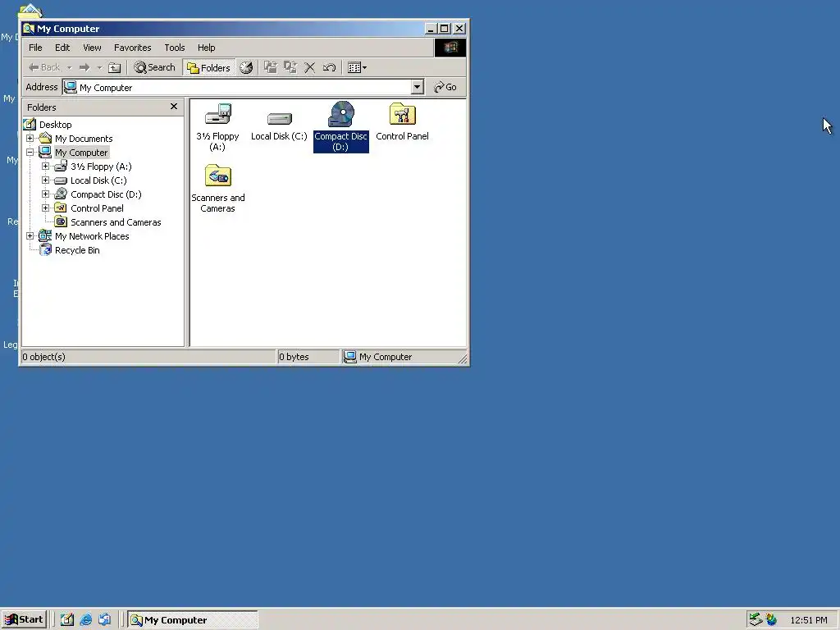Click the '0 bytes' status bar entry

click(x=294, y=357)
